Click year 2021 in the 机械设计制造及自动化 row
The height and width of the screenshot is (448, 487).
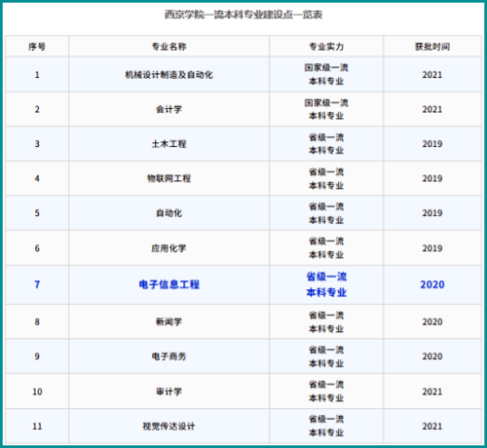[432, 75]
